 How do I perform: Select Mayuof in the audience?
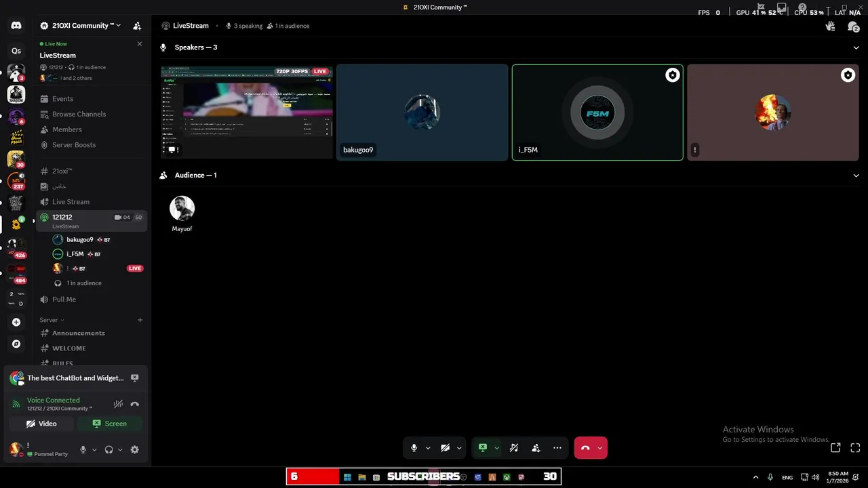(x=182, y=214)
